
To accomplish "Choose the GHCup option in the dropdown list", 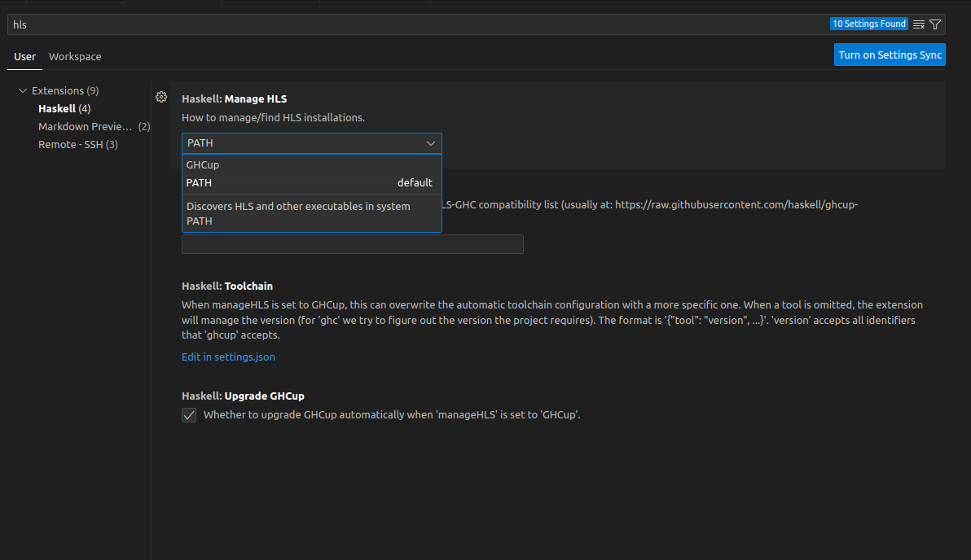I will pyautogui.click(x=311, y=164).
